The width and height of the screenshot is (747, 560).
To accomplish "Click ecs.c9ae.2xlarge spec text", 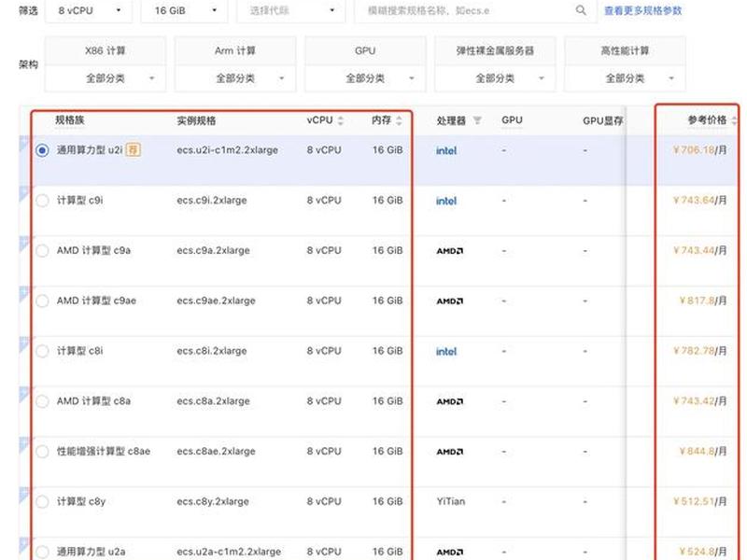I will [x=216, y=301].
